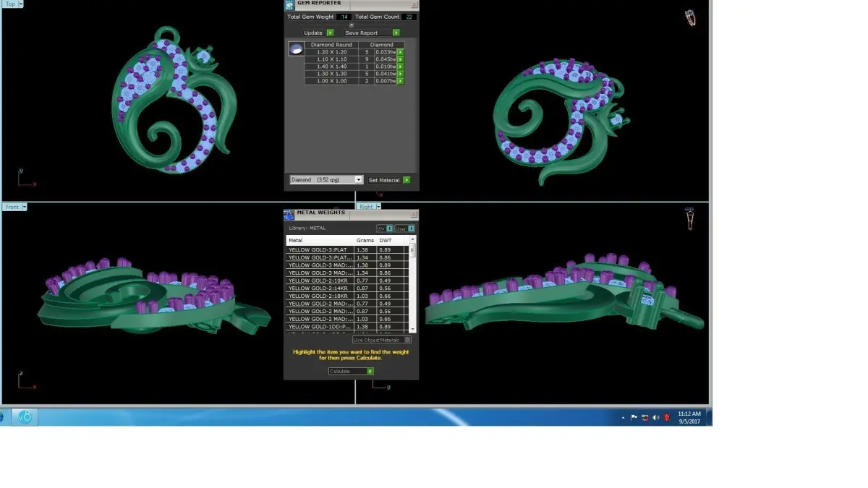
Task: Select the YELLOW GOLD-2:10KR row
Action: pos(347,281)
